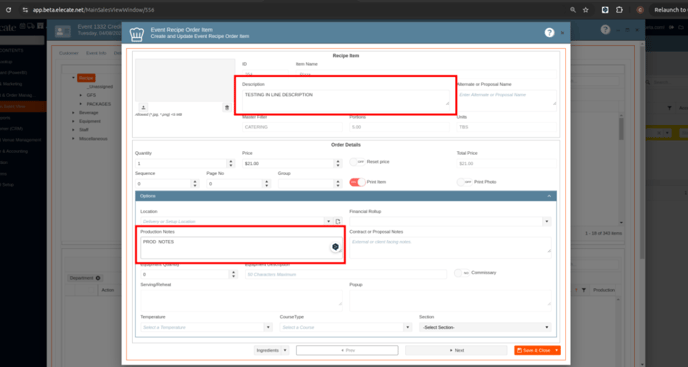Open the Ingredients dropdown button

285,350
